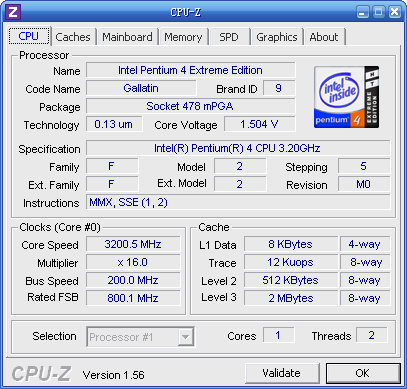407x389 pixels.
Task: Click the CPU-Z title bar logo icon
Action: (13, 12)
